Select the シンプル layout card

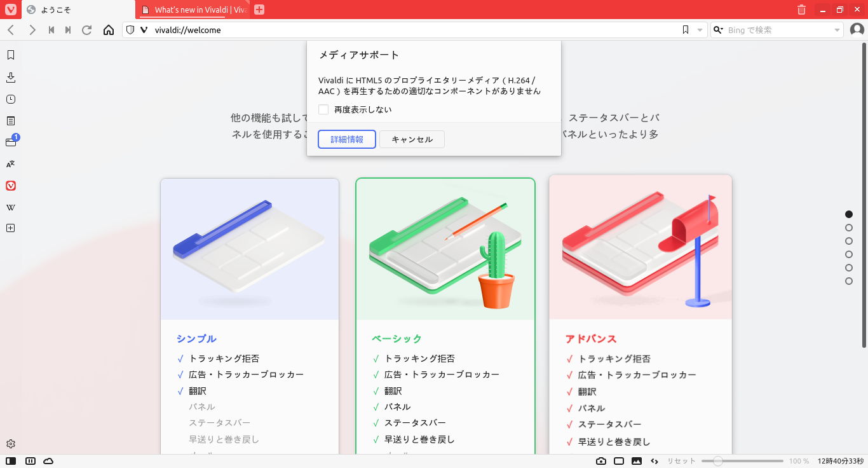[250, 316]
